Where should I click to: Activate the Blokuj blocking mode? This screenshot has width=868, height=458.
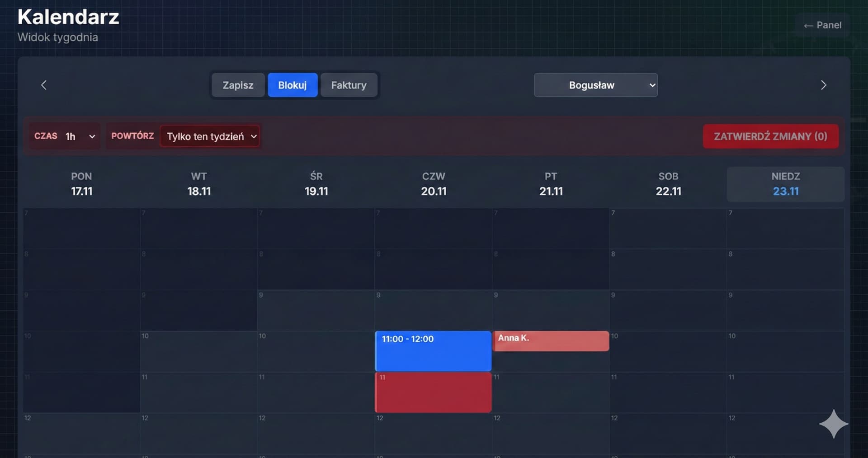(292, 85)
